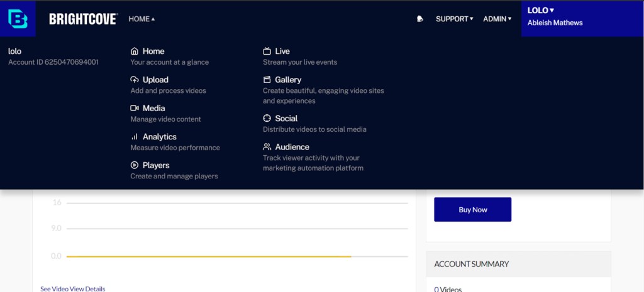Click the play circle Players icon
The image size is (644, 292).
[135, 165]
